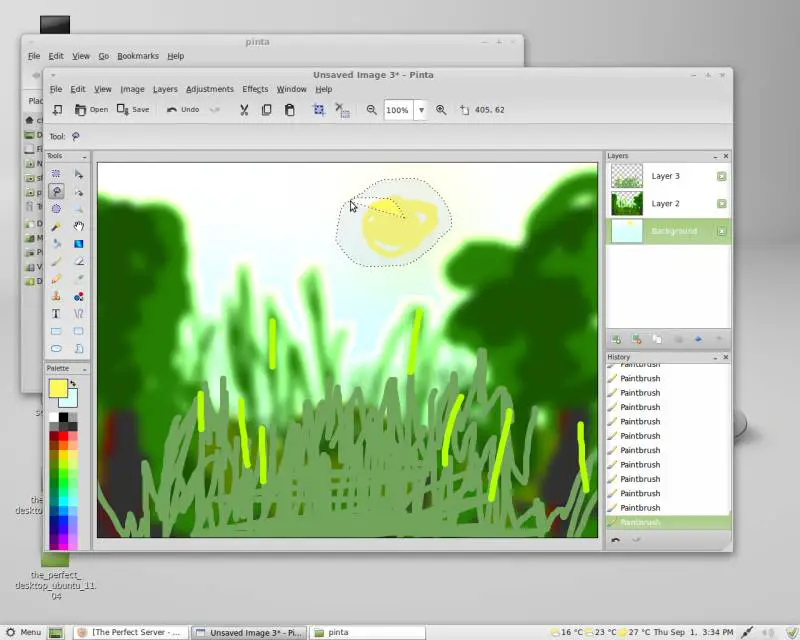The width and height of the screenshot is (800, 640).
Task: Open the Adjustments menu
Action: click(x=210, y=89)
